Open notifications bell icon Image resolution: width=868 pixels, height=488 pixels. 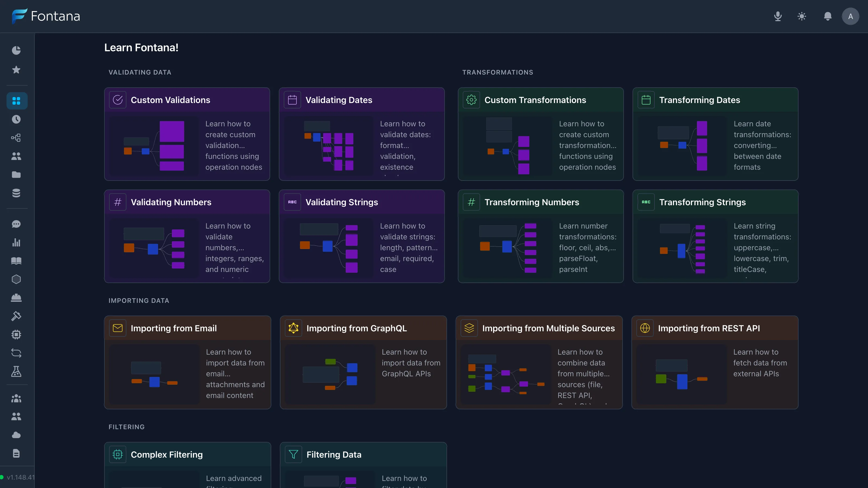click(828, 16)
